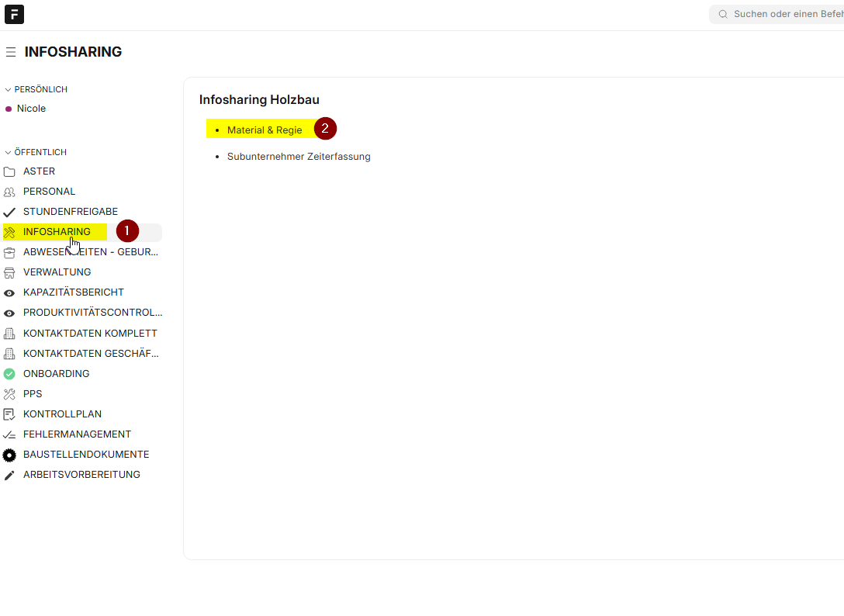Click the STUNDENFREIGABE checkmark icon
Screen dimensions: 844x616
click(9, 212)
